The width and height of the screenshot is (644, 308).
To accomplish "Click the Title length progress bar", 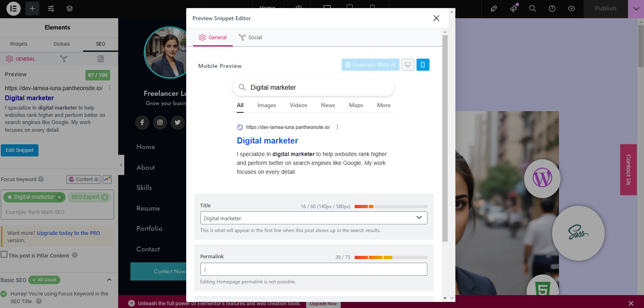I will (x=391, y=207).
